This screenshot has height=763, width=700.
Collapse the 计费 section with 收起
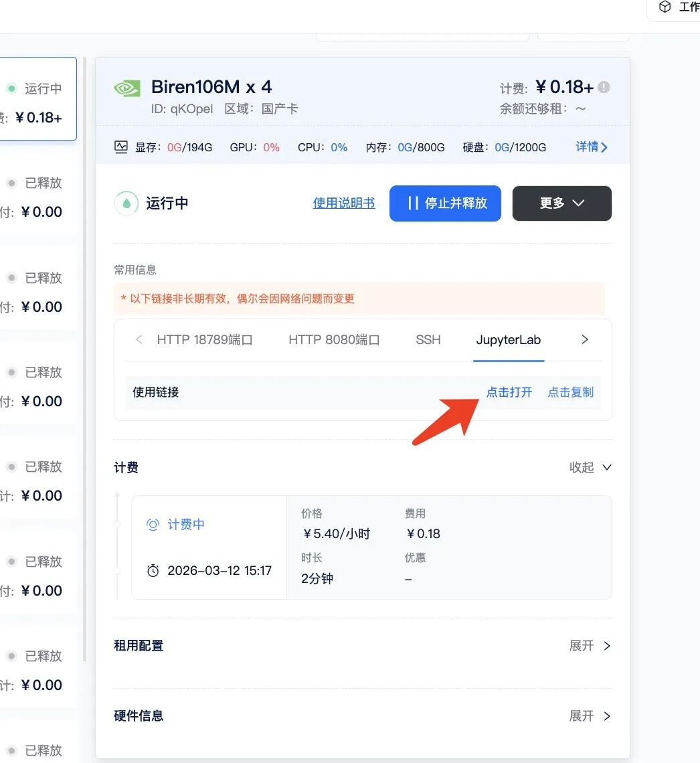coord(590,468)
